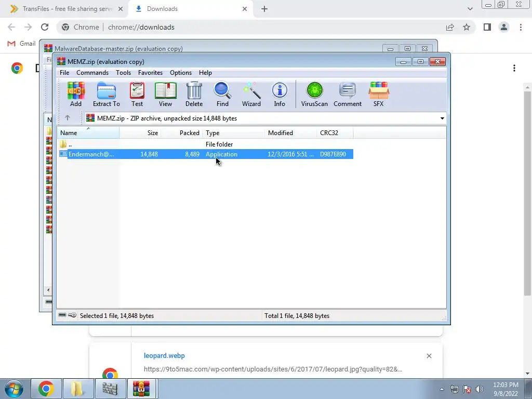532x399 pixels.
Task: Select the parent folder '..' row
Action: [206, 144]
